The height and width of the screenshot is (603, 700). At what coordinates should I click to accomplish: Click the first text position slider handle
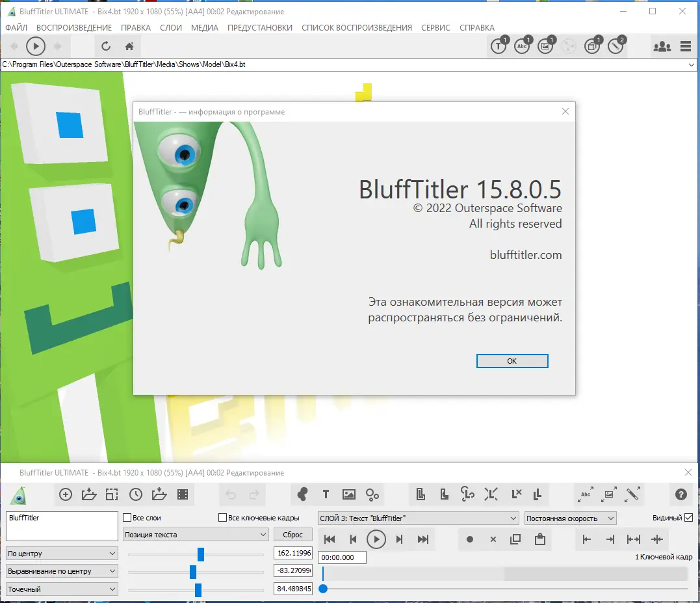201,554
